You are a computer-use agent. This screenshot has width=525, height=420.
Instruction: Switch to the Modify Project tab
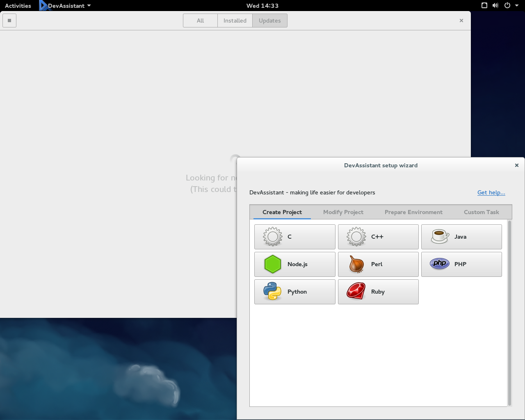click(343, 212)
